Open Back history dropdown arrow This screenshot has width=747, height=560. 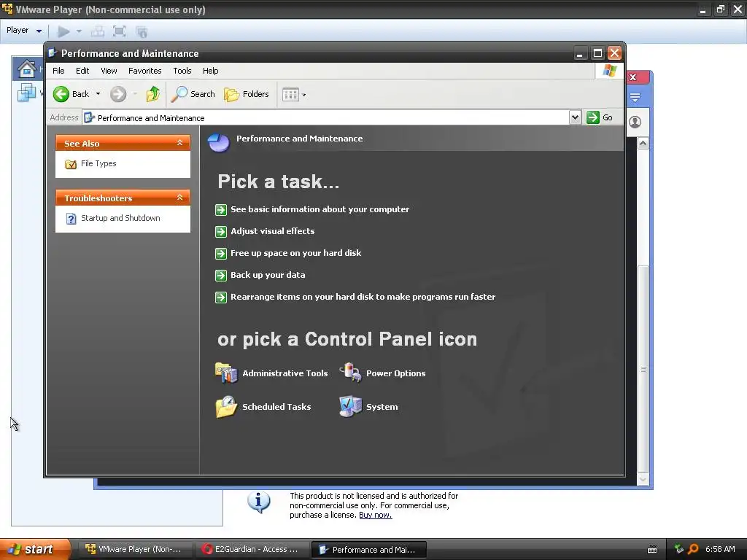(98, 94)
